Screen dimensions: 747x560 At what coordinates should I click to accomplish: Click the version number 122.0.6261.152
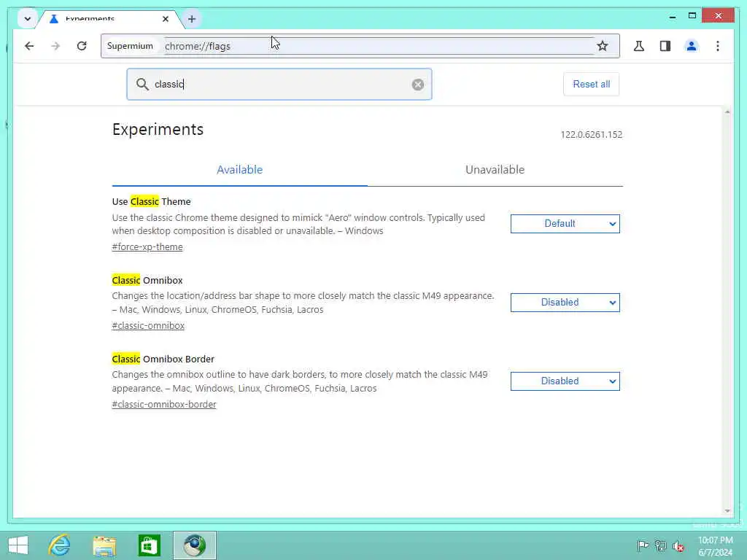[x=591, y=135]
